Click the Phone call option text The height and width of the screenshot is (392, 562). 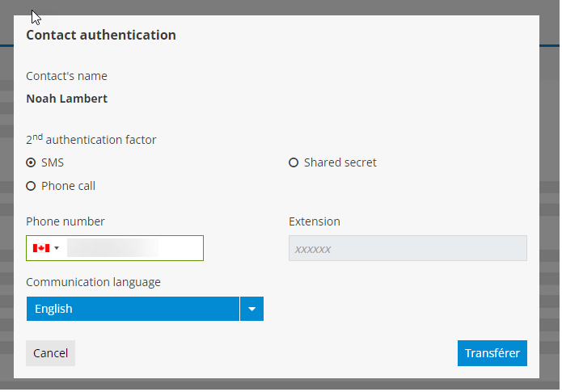pyautogui.click(x=68, y=186)
